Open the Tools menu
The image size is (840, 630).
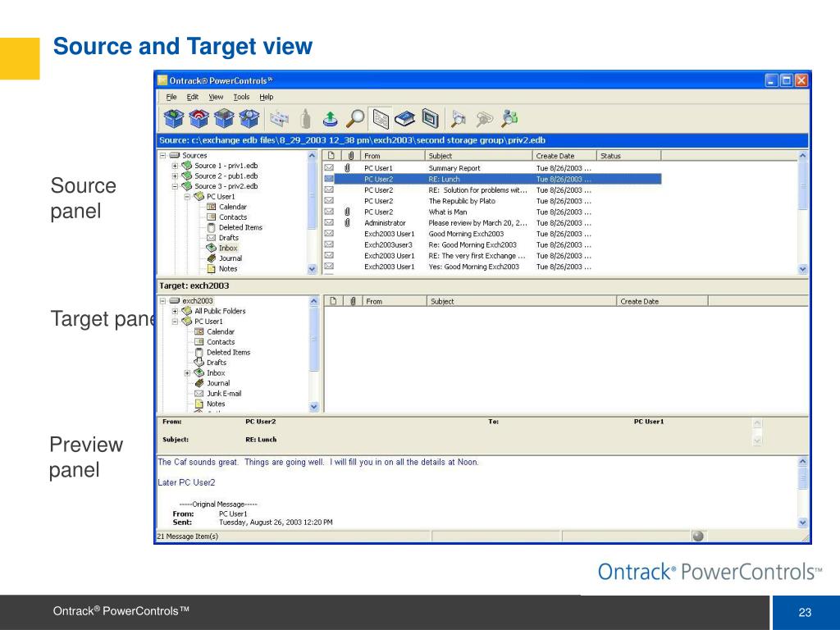241,97
